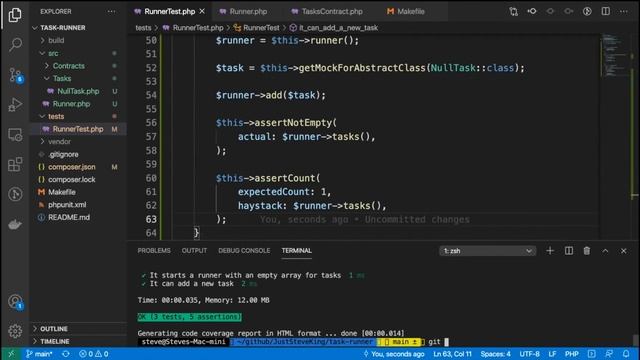Maximize terminal panel with up chevron
Viewport: 640px width, 360px height.
pos(605,251)
